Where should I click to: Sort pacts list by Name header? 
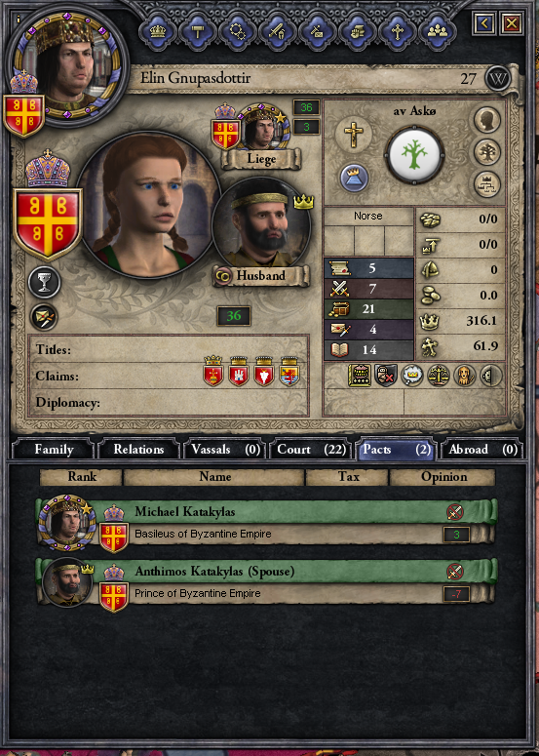tap(214, 477)
